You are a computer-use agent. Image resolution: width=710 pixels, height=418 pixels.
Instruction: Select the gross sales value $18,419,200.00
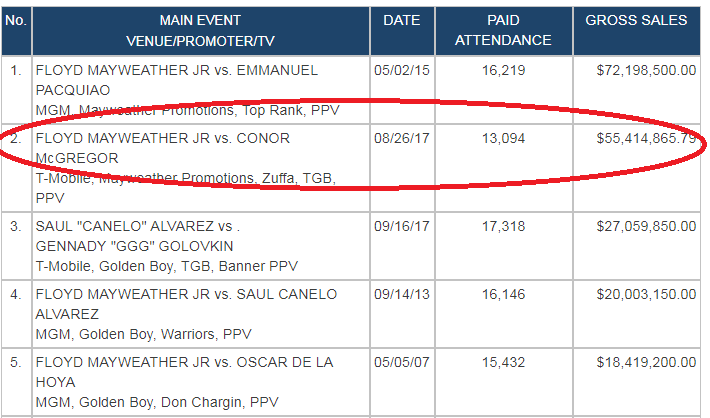(x=645, y=362)
